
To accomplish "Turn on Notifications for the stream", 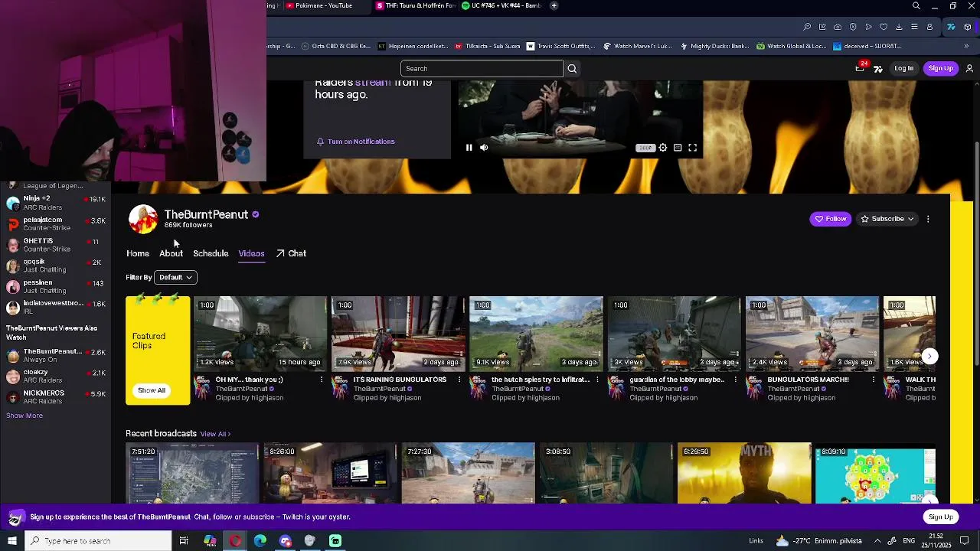I will click(x=356, y=142).
